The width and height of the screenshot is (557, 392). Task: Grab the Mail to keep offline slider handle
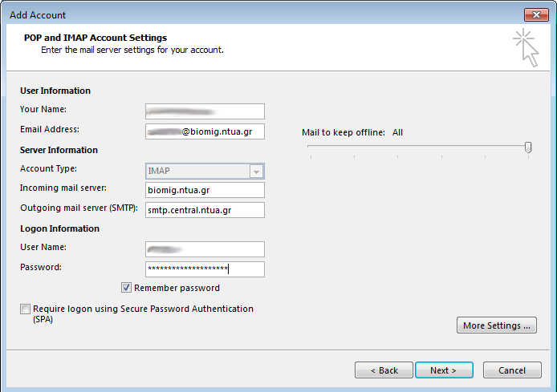(x=528, y=147)
